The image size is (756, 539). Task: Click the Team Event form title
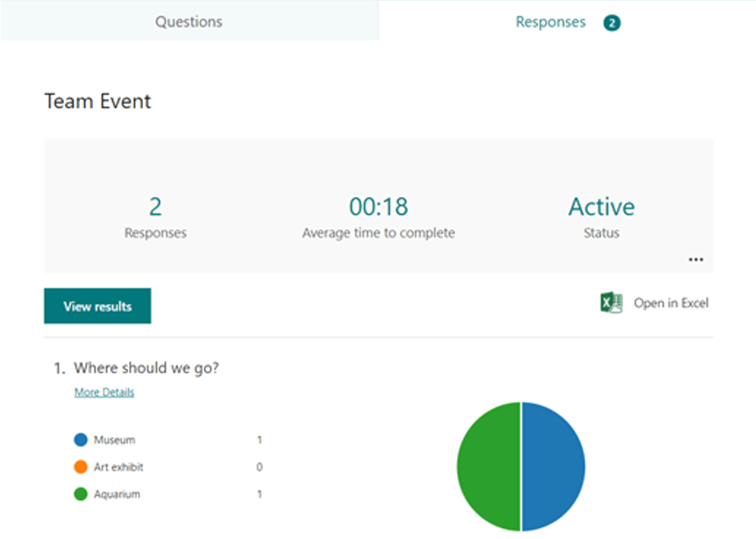[98, 102]
